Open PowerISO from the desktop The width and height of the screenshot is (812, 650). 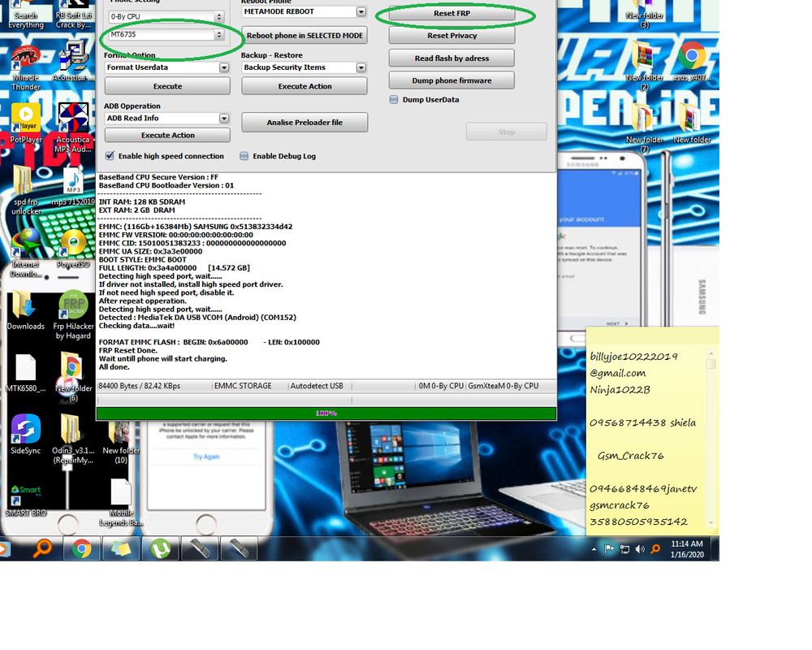73,248
